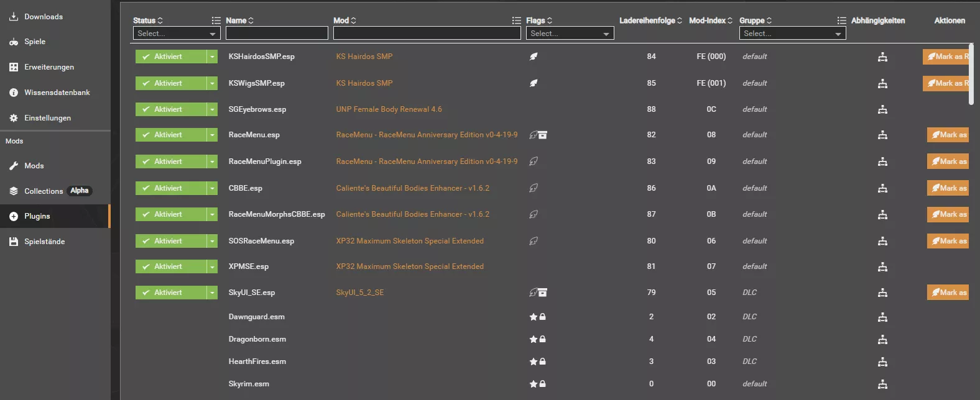Viewport: 980px width, 400px height.
Task: Click the flags icons for SkyUI_SE.esp
Action: point(538,293)
